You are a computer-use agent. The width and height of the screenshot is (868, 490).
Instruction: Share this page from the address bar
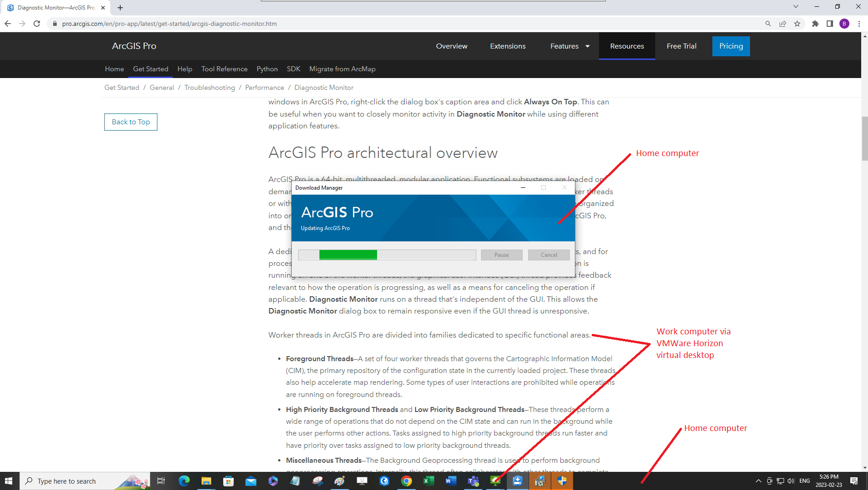click(x=783, y=24)
